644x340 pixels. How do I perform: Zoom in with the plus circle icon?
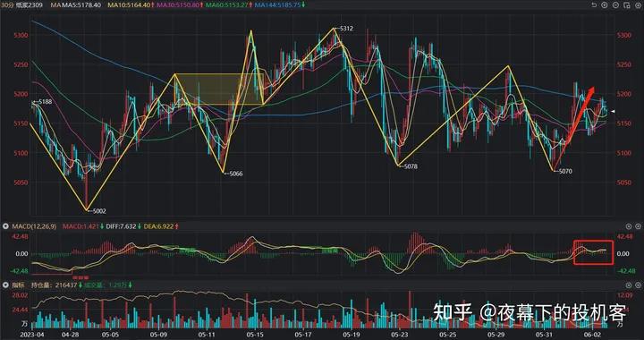click(604, 5)
